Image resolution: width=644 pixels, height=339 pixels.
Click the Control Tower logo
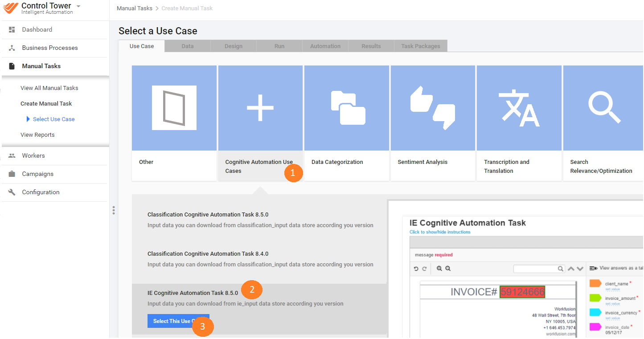pos(11,8)
